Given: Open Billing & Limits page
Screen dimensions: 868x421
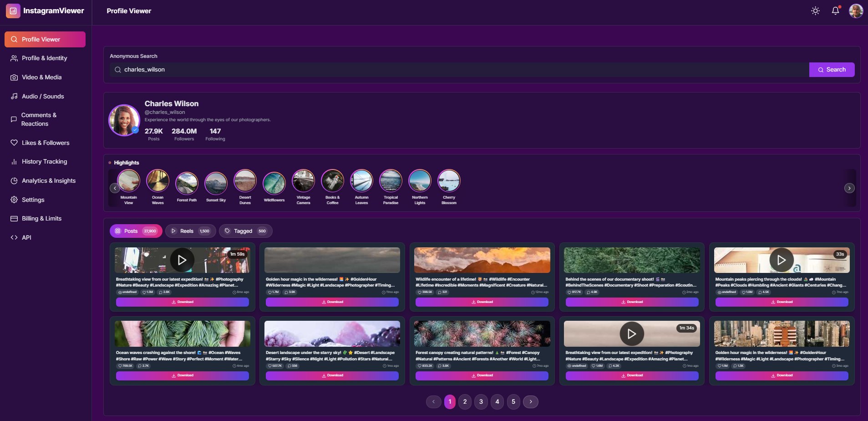Looking at the screenshot, I should tap(41, 219).
